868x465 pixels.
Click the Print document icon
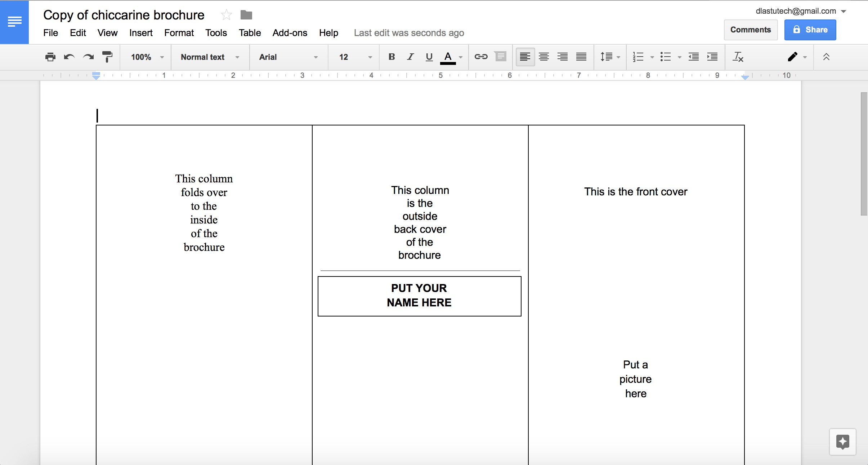[50, 57]
